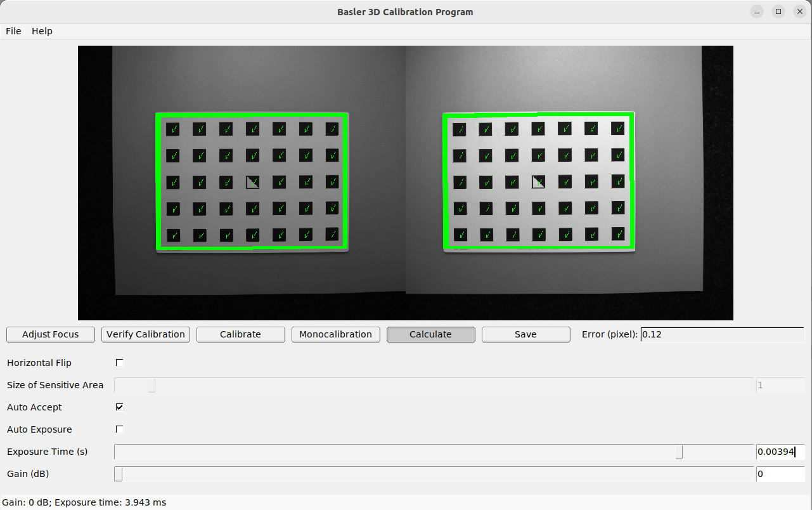812x510 pixels.
Task: Click the Adjust Focus button
Action: point(51,334)
